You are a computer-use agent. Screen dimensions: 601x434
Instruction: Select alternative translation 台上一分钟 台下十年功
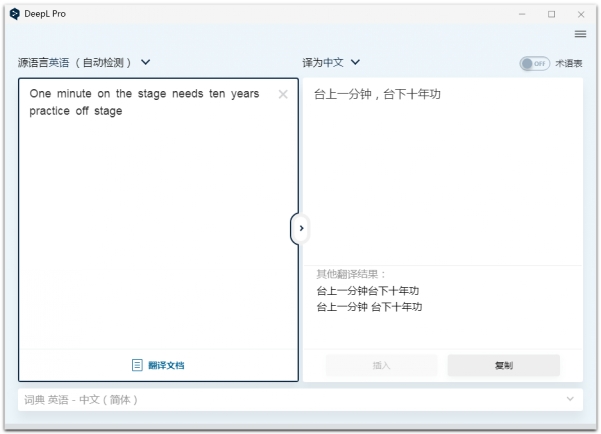pos(369,307)
